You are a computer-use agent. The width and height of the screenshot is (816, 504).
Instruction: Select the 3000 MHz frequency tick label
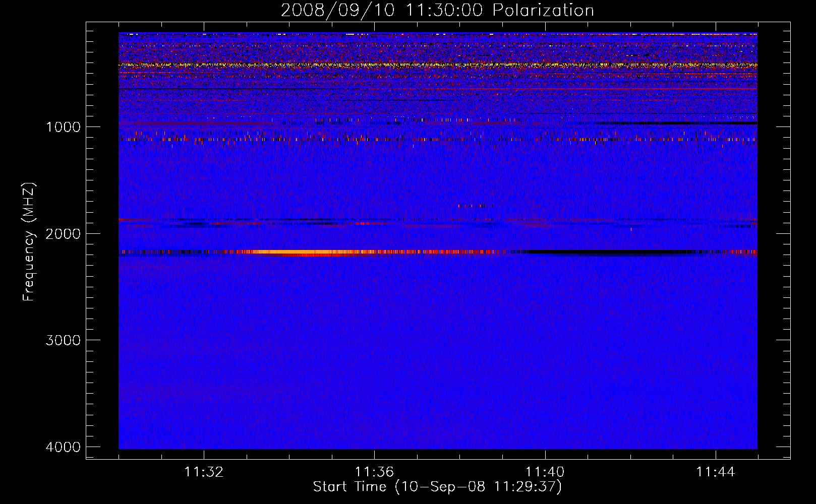coord(63,340)
